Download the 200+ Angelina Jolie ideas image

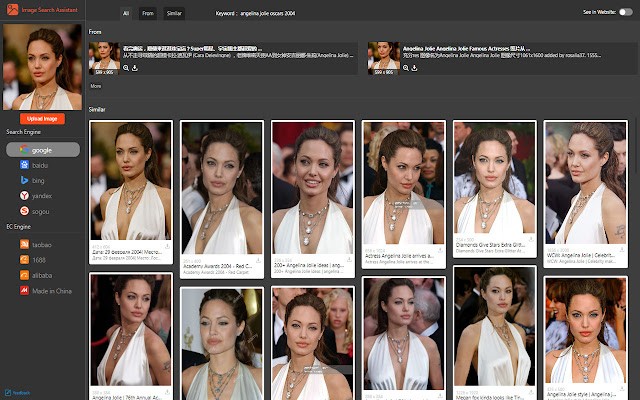pos(349,259)
